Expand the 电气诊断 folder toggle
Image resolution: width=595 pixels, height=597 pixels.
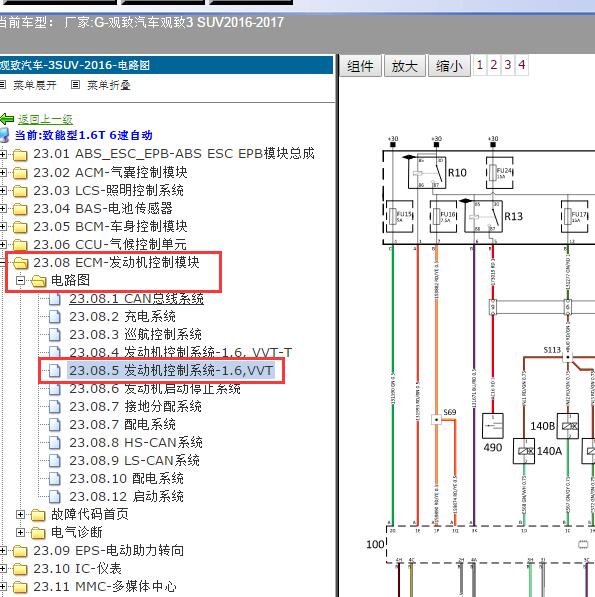(x=21, y=533)
